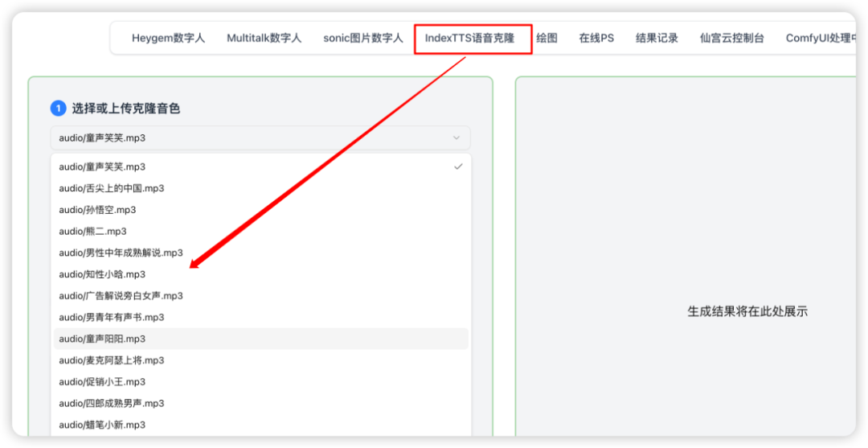Viewport: 868px width, 448px height.
Task: Select audio/舌尖上的中国.mp3 option
Action: (260, 188)
